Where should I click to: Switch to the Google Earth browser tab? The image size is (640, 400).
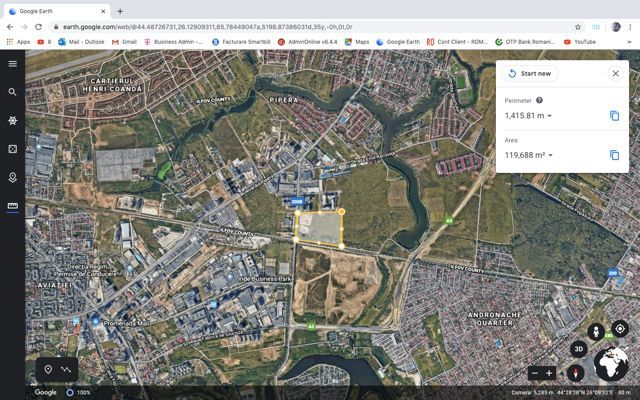pyautogui.click(x=55, y=10)
